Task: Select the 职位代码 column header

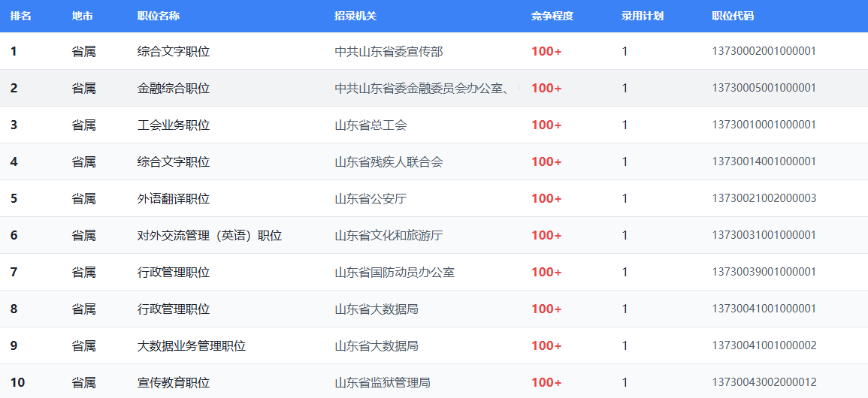Action: 733,16
